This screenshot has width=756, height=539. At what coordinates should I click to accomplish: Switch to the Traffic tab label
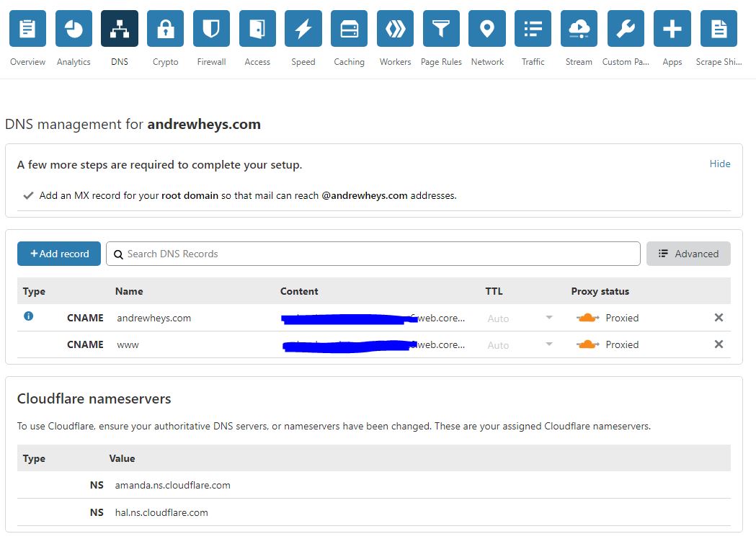click(x=533, y=62)
